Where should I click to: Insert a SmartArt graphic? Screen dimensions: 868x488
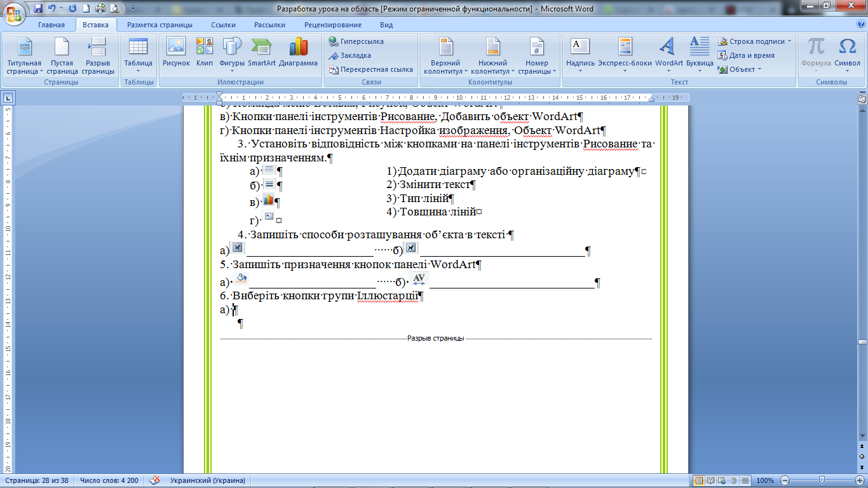click(262, 53)
